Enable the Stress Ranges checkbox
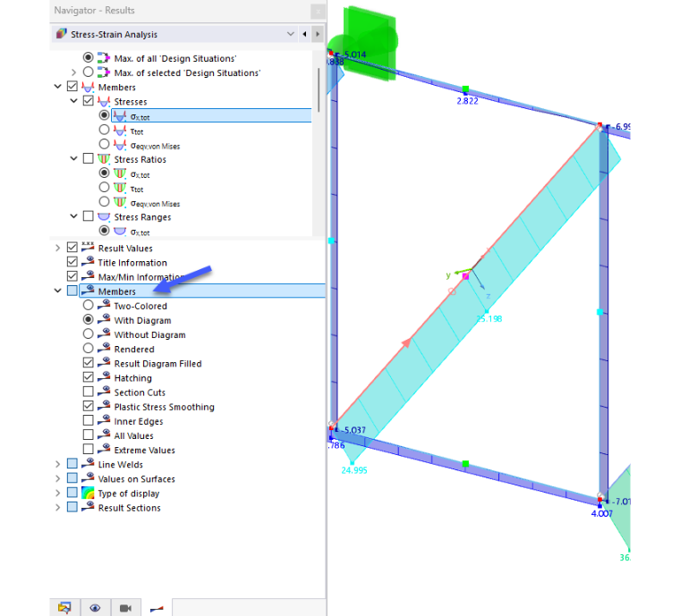Image resolution: width=680 pixels, height=616 pixels. pyautogui.click(x=88, y=216)
